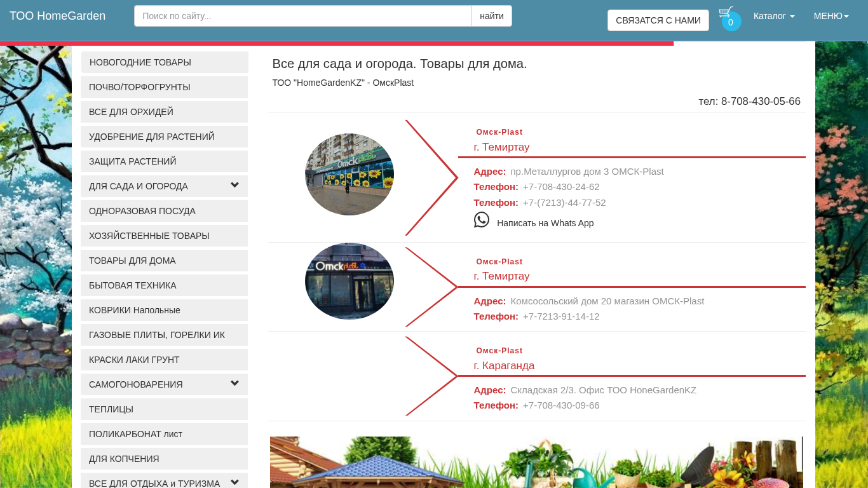The height and width of the screenshot is (488, 868).
Task: Click the garden banner image
Action: tap(536, 462)
